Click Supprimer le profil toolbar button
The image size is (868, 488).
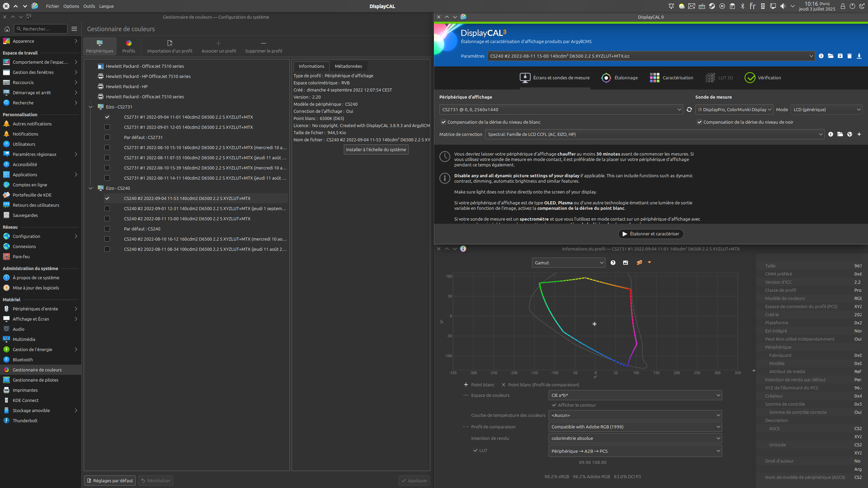(263, 46)
